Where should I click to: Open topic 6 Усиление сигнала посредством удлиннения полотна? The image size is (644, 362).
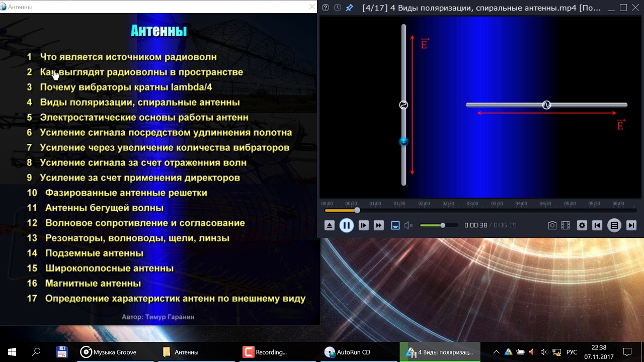(x=159, y=133)
